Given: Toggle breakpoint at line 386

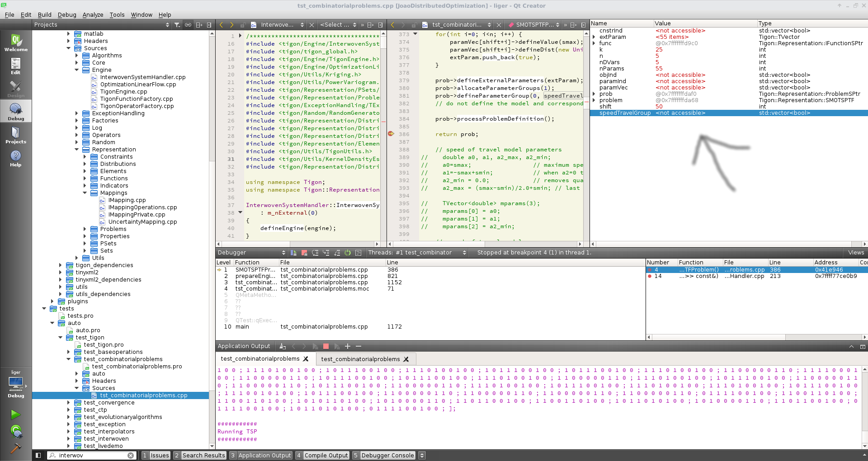Looking at the screenshot, I should coord(391,134).
